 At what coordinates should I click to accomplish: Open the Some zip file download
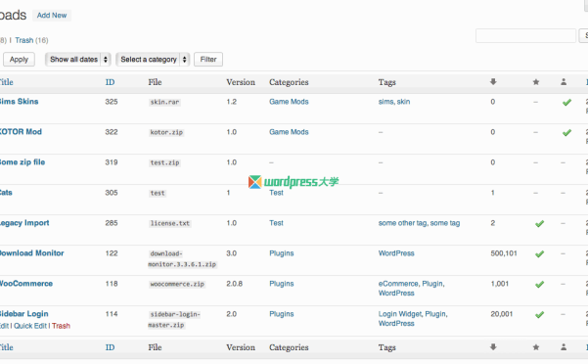[x=23, y=162]
